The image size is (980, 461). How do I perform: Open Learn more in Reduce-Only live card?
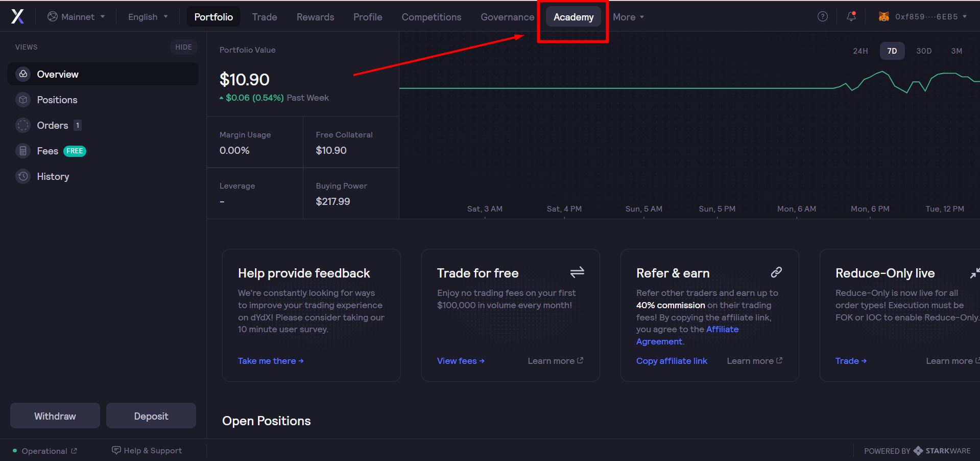pos(952,361)
